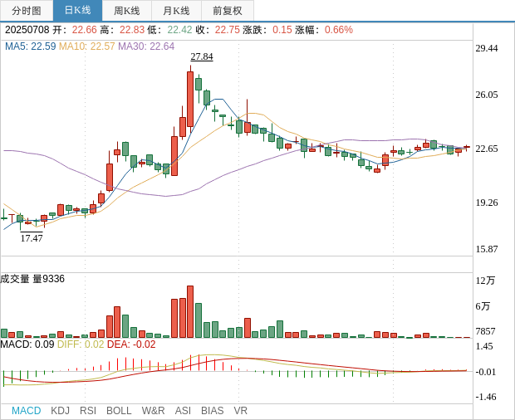Viewport: 515px width, 420px height.
Task: Click the 15.87 price axis label
Action: click(487, 249)
